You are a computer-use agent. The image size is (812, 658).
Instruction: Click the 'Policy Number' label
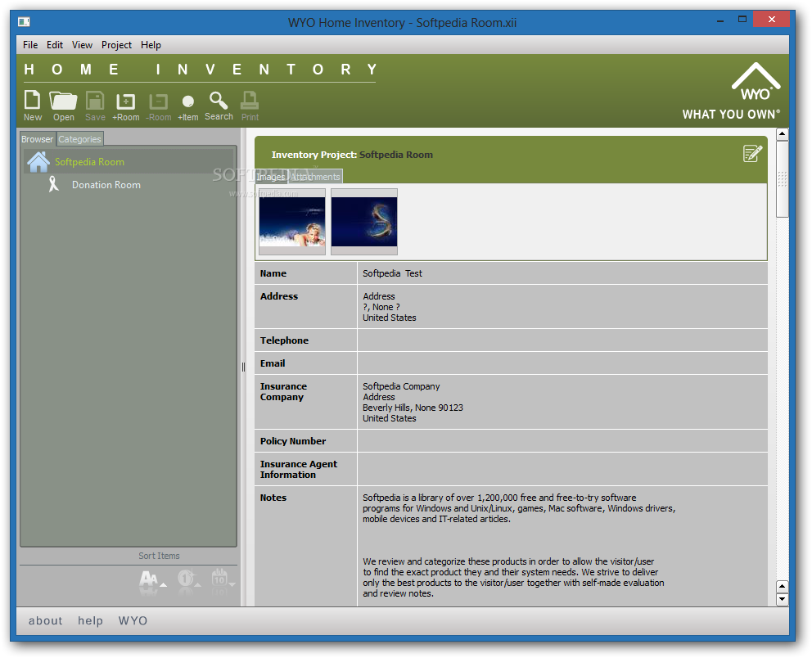coord(292,441)
